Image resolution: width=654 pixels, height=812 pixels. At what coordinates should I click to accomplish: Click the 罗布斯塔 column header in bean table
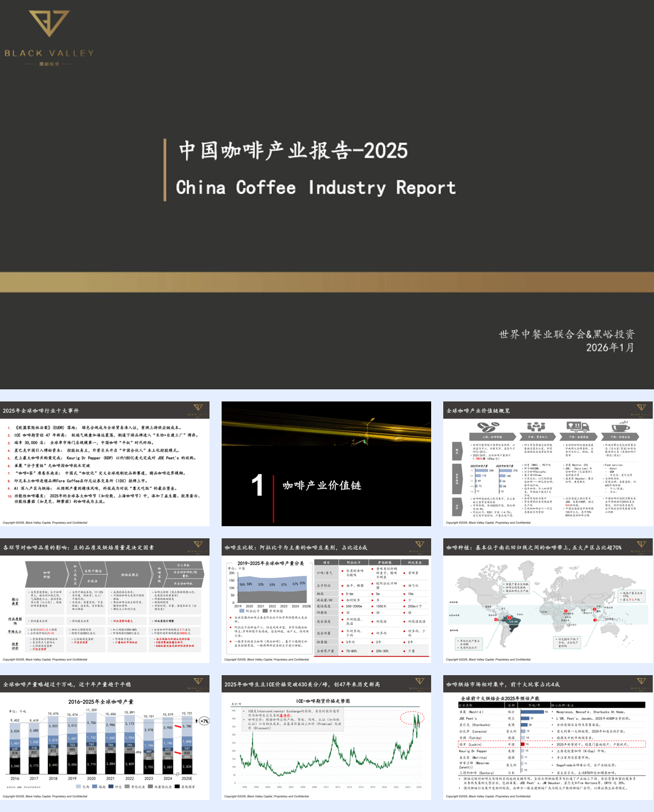tap(385, 563)
